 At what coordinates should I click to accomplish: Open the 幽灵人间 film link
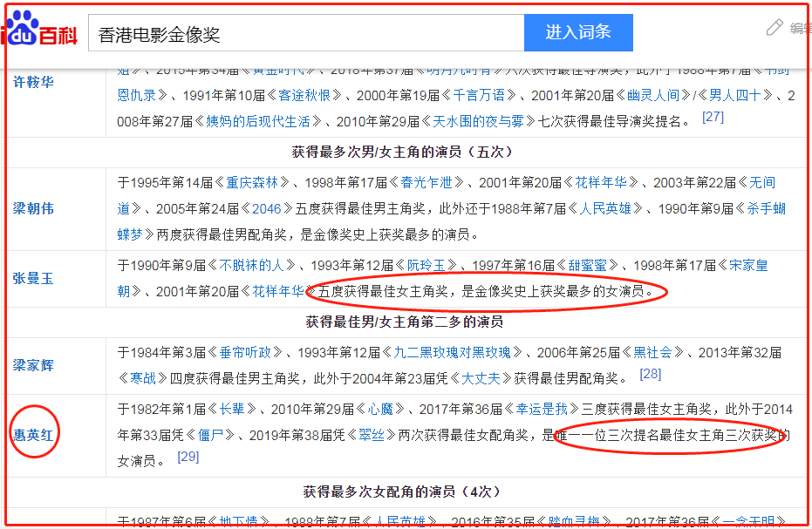[653, 95]
